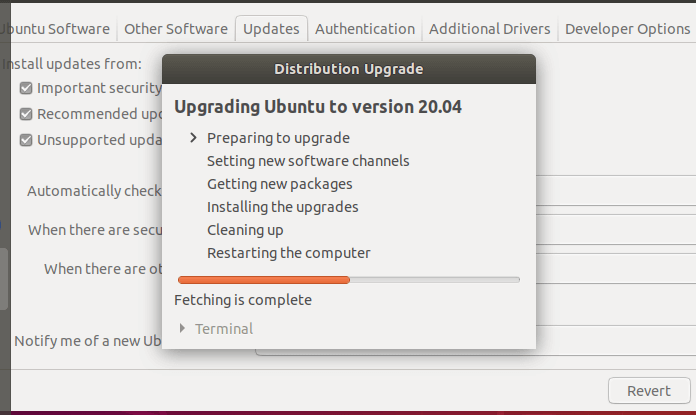The width and height of the screenshot is (696, 415).
Task: Disable the Unsupported updates checkbox
Action: pos(27,140)
